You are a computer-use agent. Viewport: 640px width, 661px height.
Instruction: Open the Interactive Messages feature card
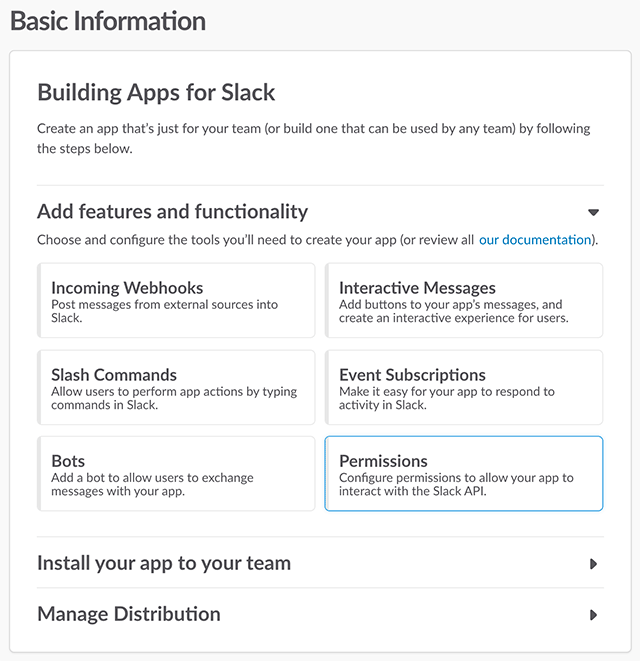[464, 300]
